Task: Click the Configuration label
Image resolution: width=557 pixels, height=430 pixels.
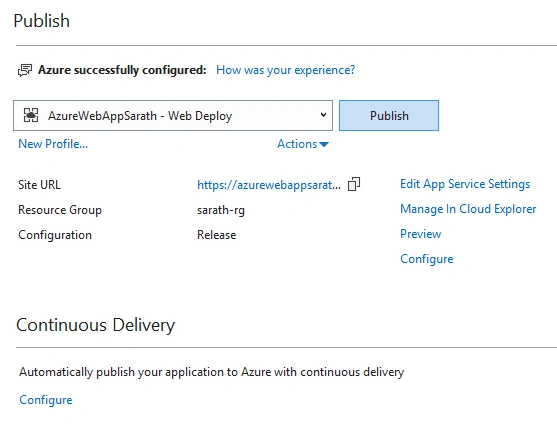Action: pyautogui.click(x=55, y=235)
